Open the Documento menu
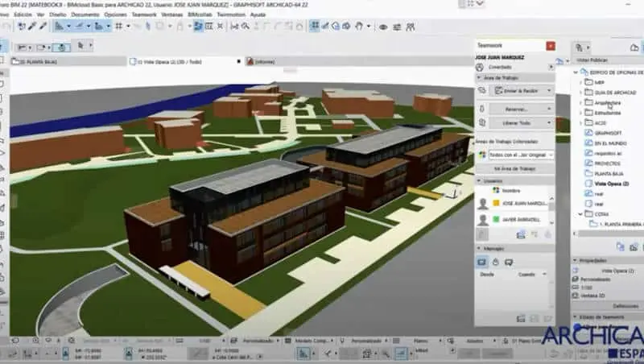The width and height of the screenshot is (644, 364). coord(85,14)
